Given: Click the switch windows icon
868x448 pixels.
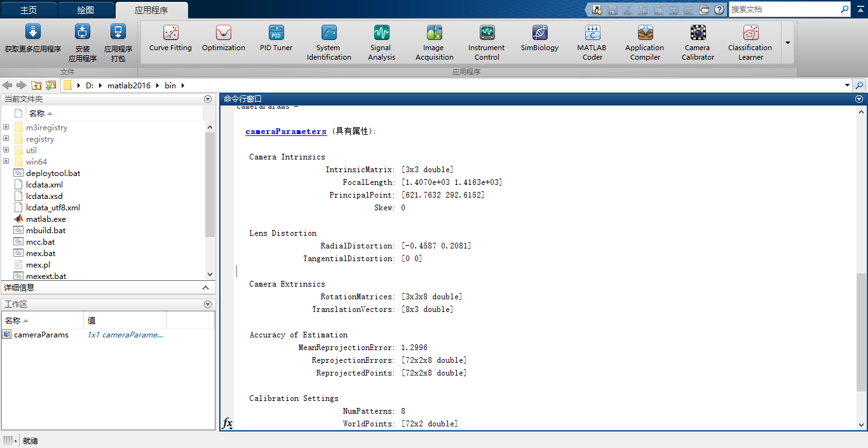Looking at the screenshot, I should (x=704, y=10).
